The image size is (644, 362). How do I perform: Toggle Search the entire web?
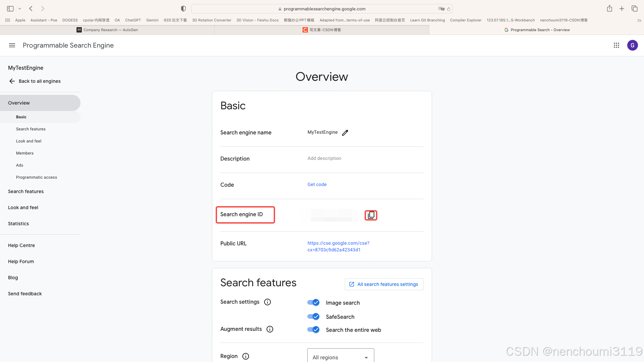coord(313,329)
